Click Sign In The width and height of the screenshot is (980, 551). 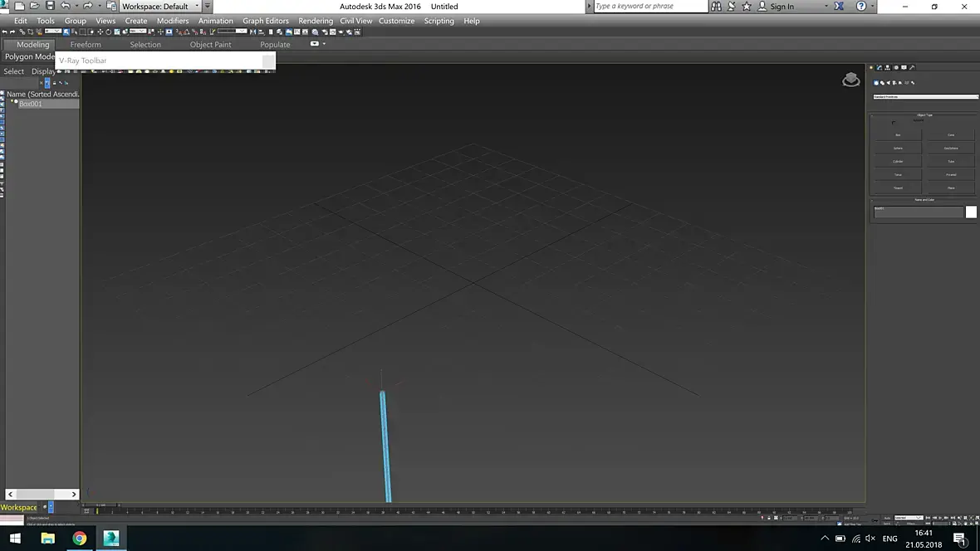click(x=782, y=7)
